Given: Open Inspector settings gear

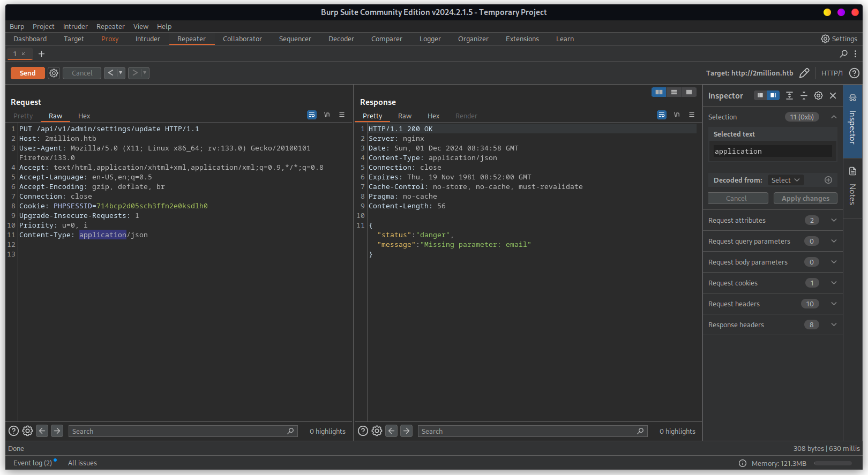Looking at the screenshot, I should click(818, 95).
